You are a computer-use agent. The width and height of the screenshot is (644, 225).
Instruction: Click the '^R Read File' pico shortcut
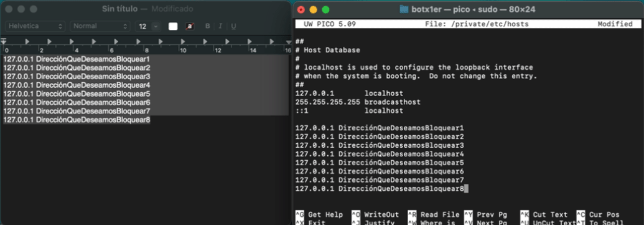pyautogui.click(x=433, y=215)
